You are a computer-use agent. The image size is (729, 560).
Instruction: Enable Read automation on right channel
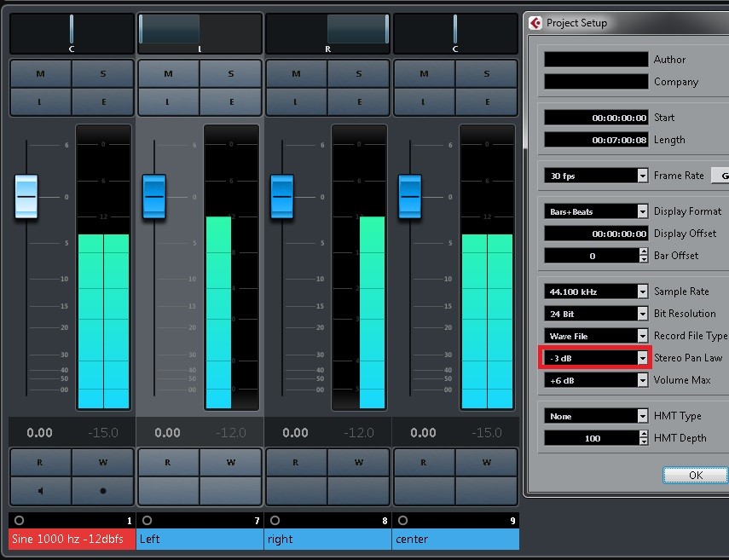297,463
